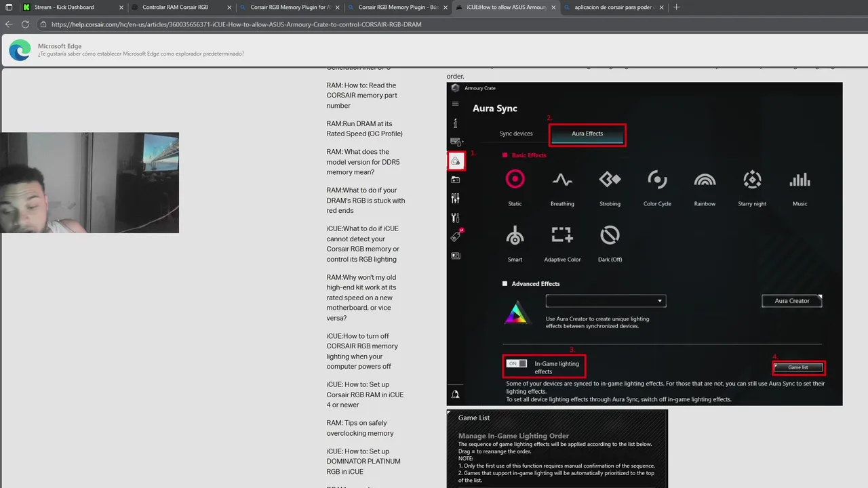Viewport: 868px width, 488px height.
Task: Choose the Strobing lighting effect icon
Action: point(610,179)
